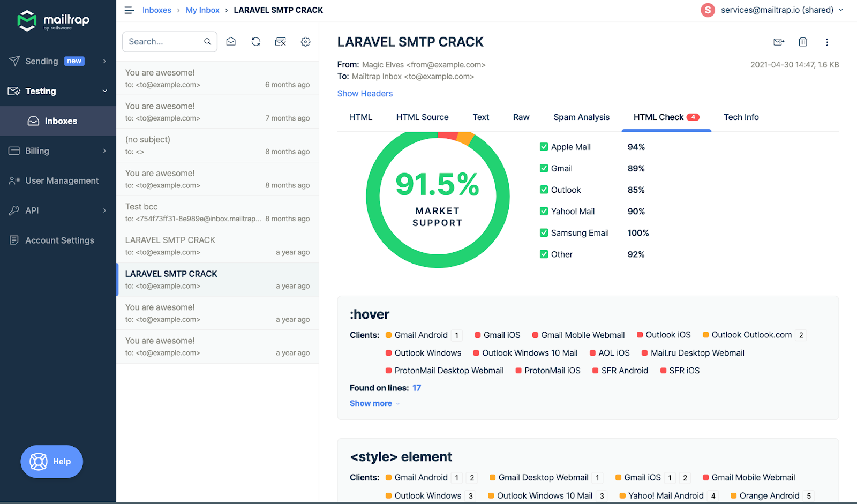Clear inbox with envelope-x icon

pos(281,42)
